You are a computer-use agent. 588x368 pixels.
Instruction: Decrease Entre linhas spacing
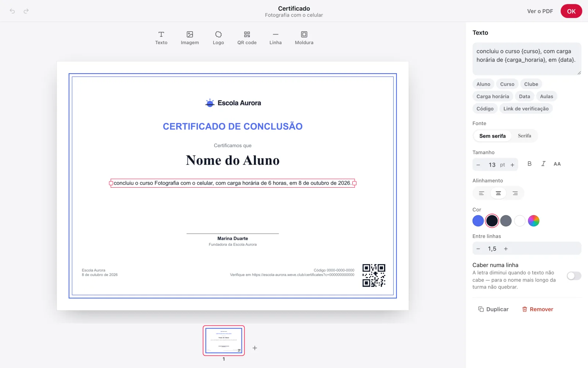478,249
